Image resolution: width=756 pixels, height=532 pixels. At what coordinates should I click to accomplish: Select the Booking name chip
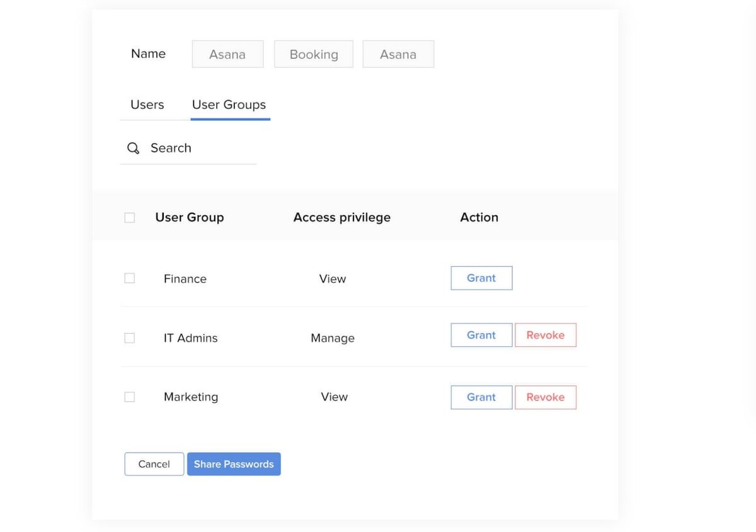(314, 54)
